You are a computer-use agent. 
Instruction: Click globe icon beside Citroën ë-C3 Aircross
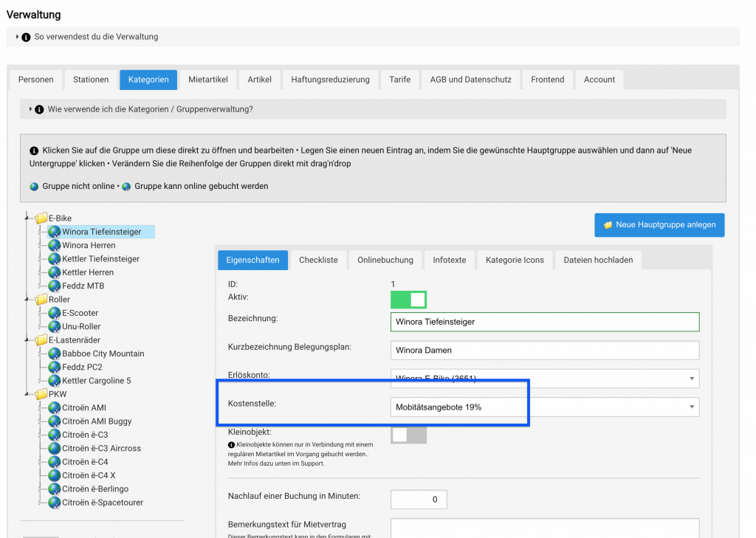pyautogui.click(x=55, y=448)
